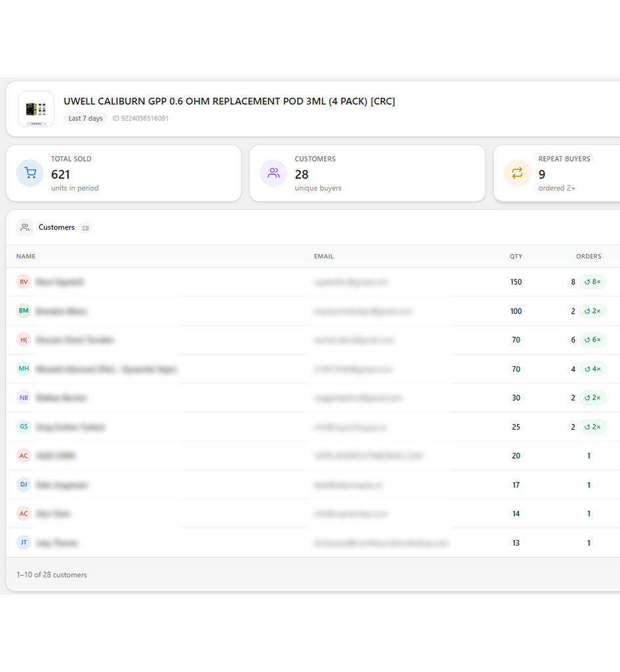Click the AC avatar in the 14 qty row
Image resolution: width=620 pixels, height=672 pixels.
point(24,513)
